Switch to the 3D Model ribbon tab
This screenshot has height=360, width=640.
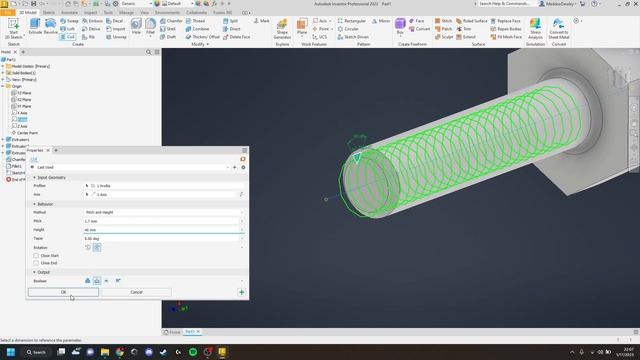coord(28,13)
